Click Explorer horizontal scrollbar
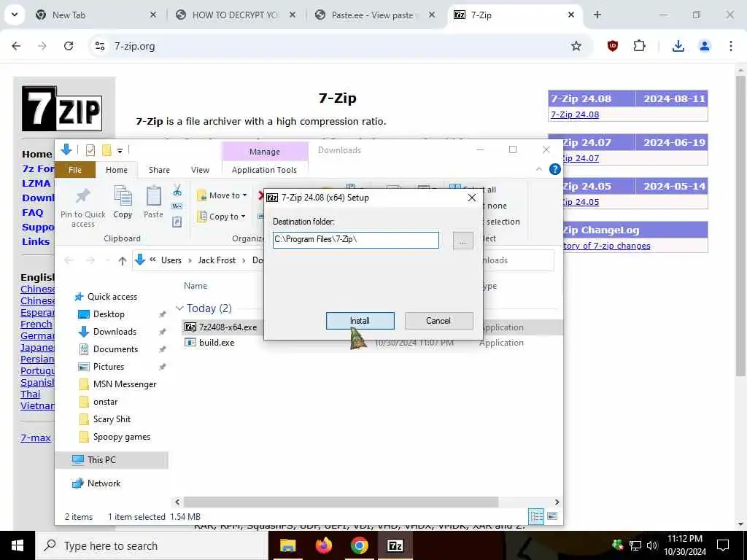Image resolution: width=747 pixels, height=560 pixels. pos(341,502)
